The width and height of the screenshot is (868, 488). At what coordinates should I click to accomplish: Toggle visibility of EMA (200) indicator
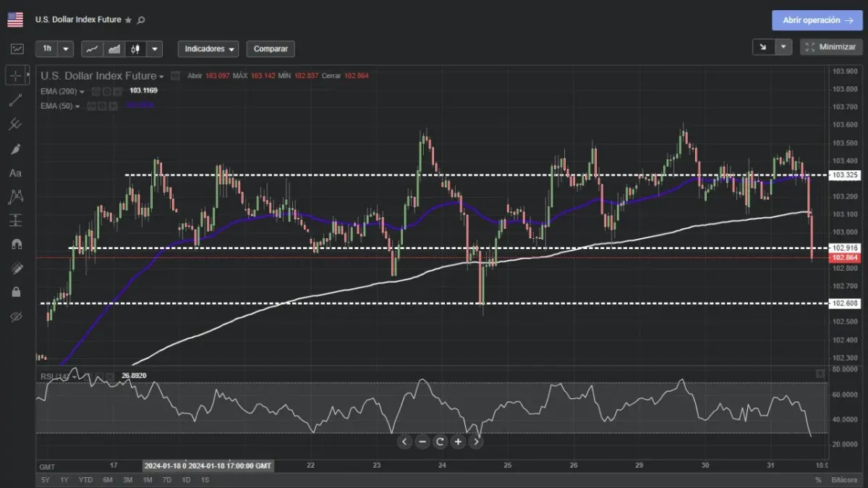(x=95, y=91)
